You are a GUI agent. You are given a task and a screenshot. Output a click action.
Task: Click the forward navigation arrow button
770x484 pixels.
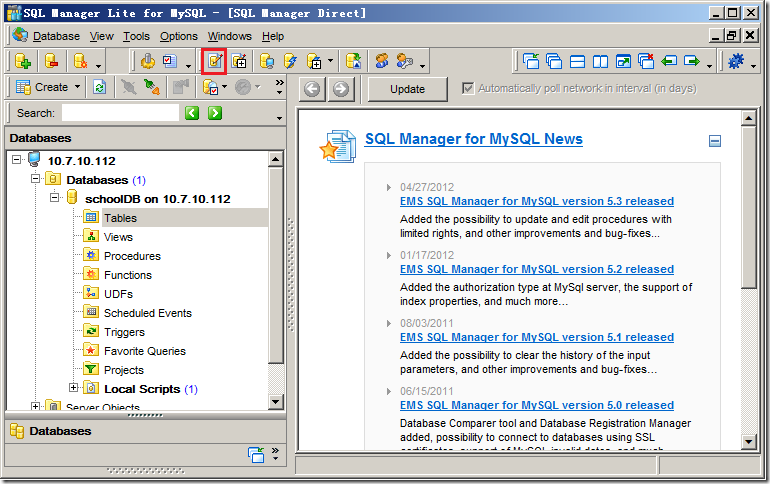341,89
